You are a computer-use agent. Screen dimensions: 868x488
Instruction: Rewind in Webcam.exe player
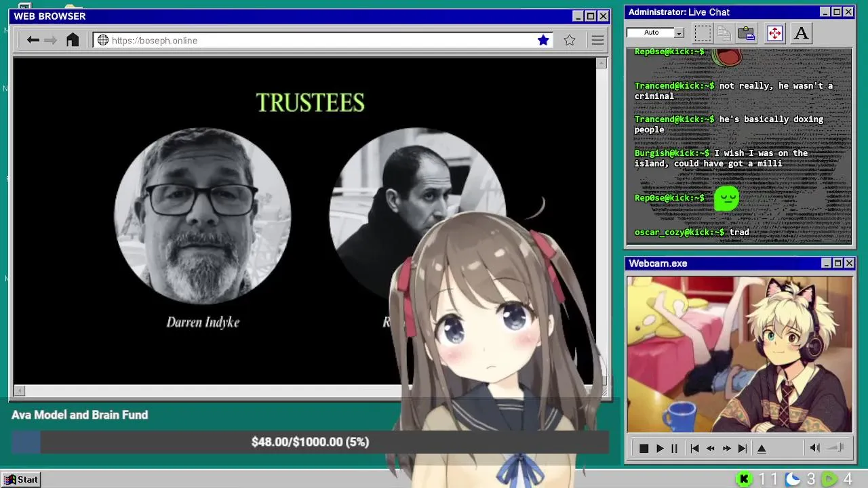tap(711, 448)
